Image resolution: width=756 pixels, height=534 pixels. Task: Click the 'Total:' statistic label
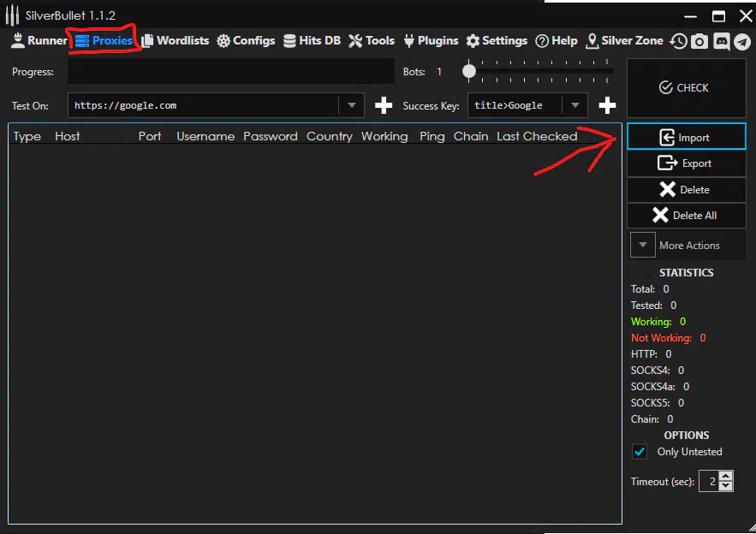[x=643, y=288]
